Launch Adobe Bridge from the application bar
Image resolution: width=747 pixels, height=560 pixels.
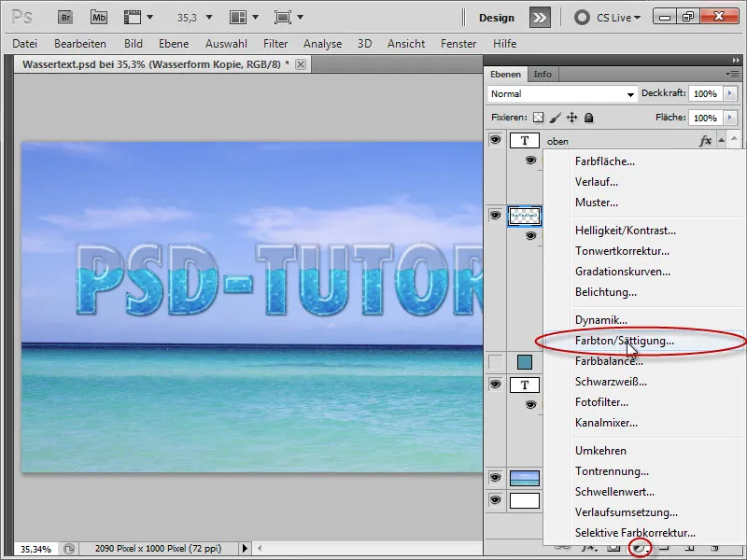point(64,17)
